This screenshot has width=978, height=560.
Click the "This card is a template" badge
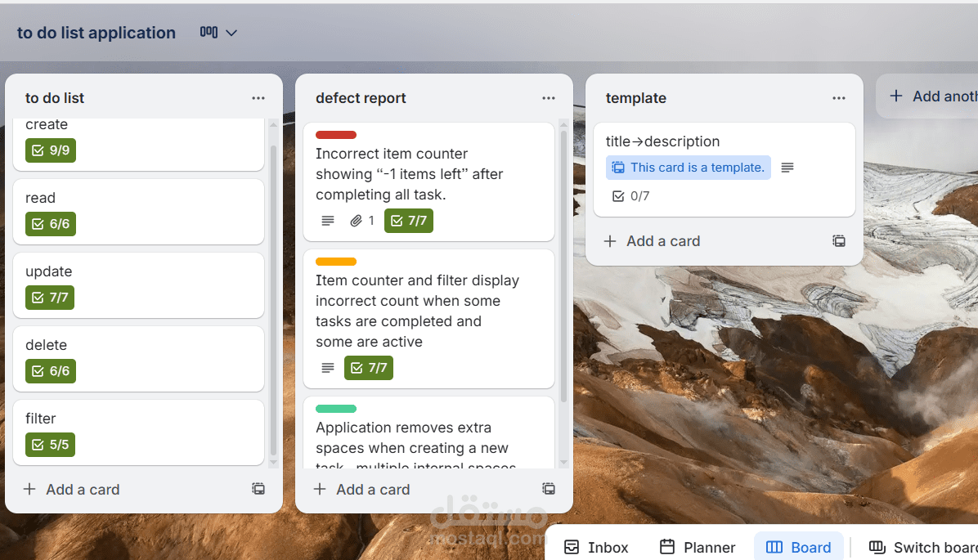click(688, 167)
